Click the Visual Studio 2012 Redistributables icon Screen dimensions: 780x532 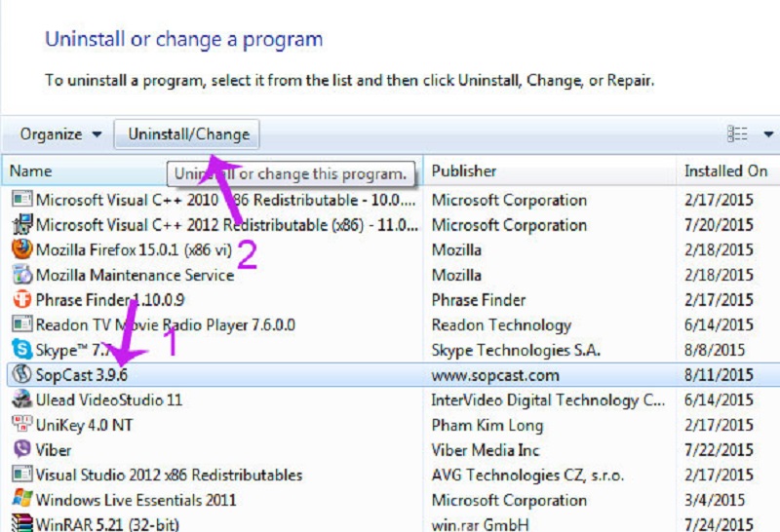tap(21, 475)
